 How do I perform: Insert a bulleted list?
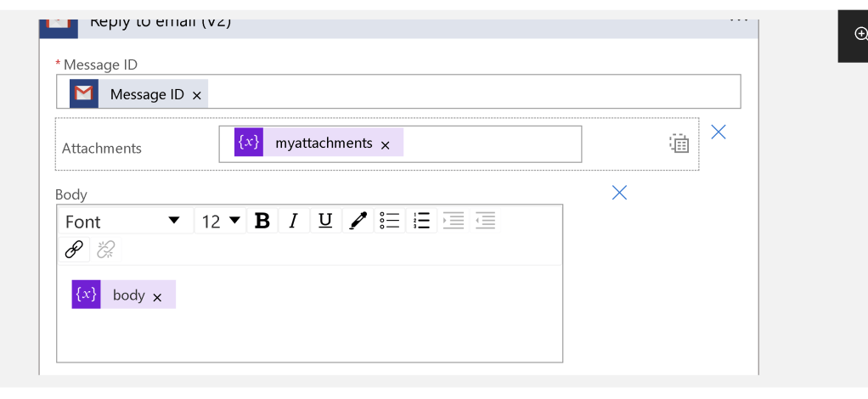pos(390,221)
